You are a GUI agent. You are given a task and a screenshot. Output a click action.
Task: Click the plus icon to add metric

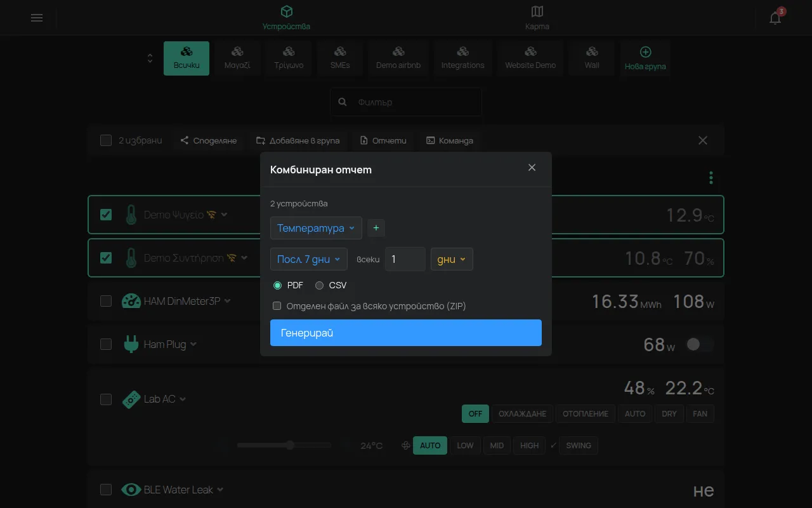coord(376,228)
